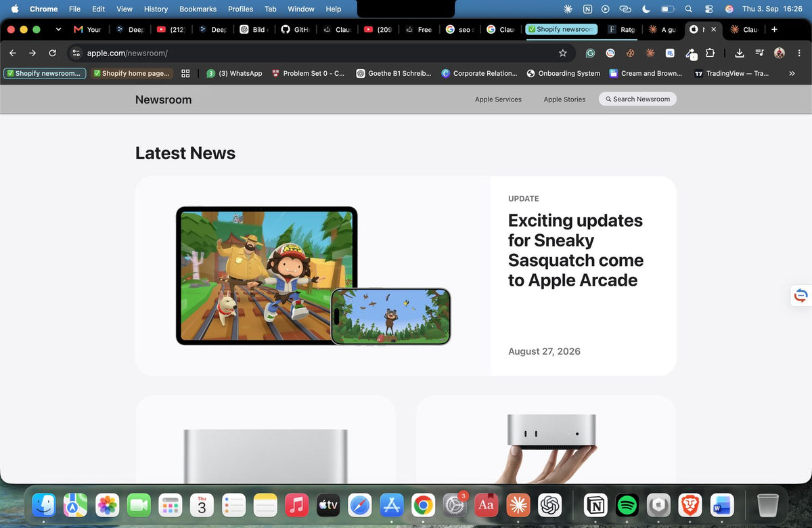
Task: Show hidden bookmarks with the double chevron
Action: tap(792, 73)
